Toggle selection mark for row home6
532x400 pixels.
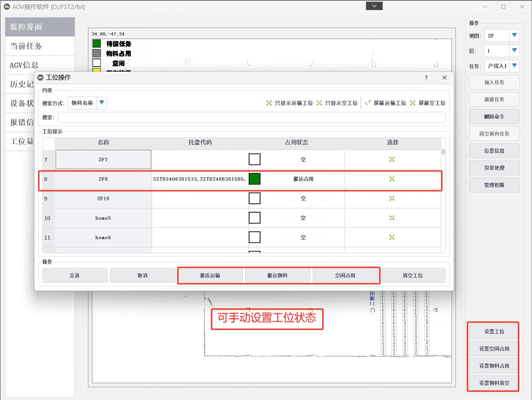[392, 237]
